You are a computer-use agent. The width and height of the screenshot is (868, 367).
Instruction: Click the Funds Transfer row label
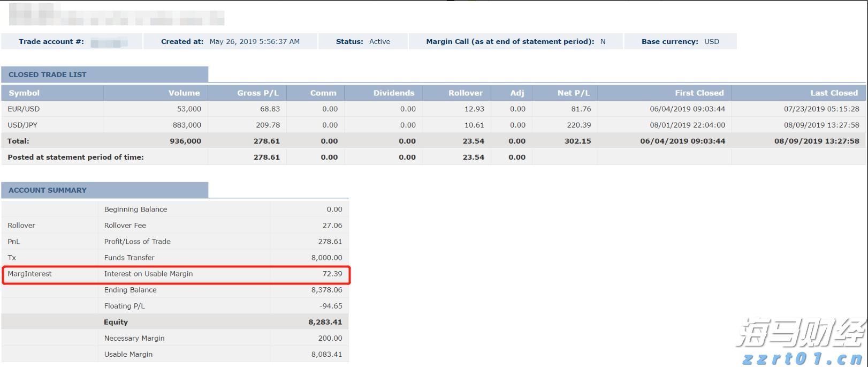tap(129, 258)
